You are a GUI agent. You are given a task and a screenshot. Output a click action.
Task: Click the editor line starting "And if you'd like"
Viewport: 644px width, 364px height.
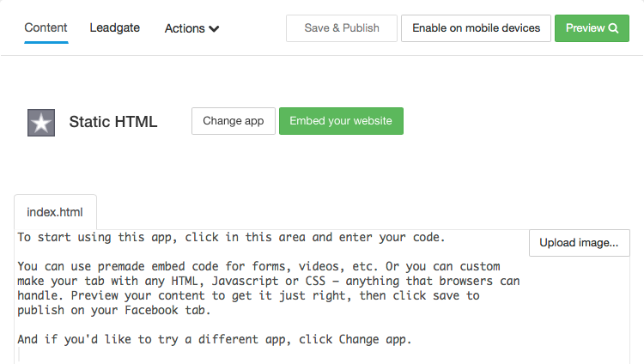214,339
